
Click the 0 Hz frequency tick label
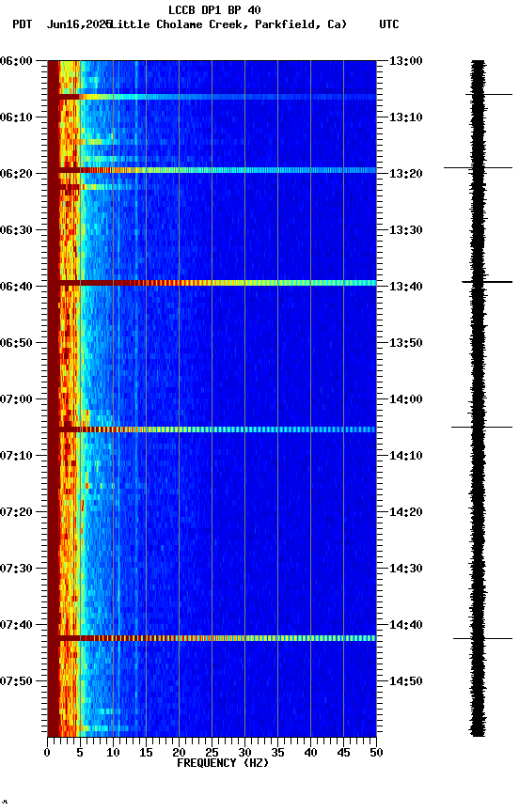[x=48, y=753]
